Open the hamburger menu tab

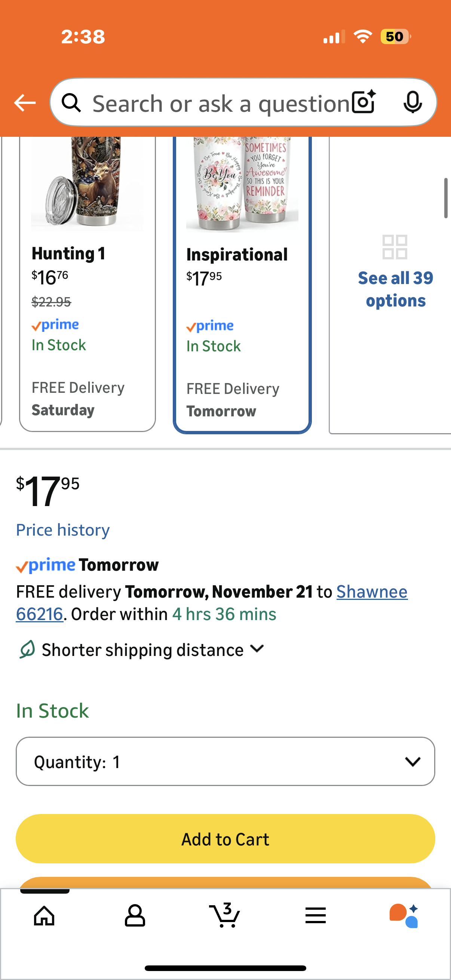[x=315, y=915]
